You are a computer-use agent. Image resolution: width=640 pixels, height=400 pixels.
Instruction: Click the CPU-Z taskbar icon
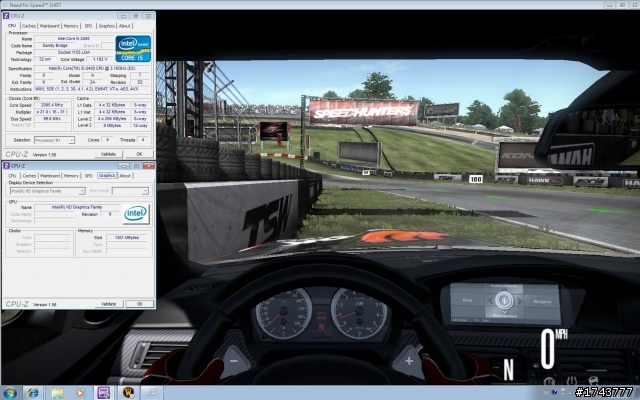coord(103,393)
